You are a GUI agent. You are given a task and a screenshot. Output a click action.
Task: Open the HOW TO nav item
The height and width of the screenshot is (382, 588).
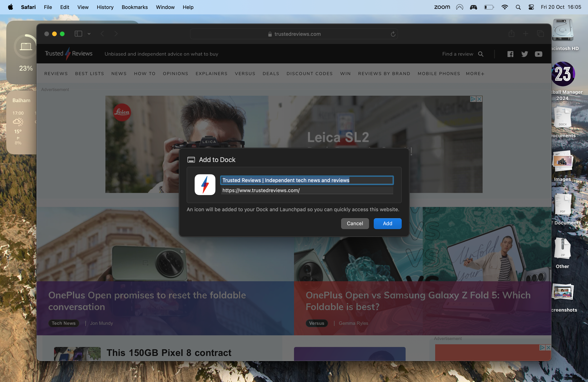coord(145,74)
